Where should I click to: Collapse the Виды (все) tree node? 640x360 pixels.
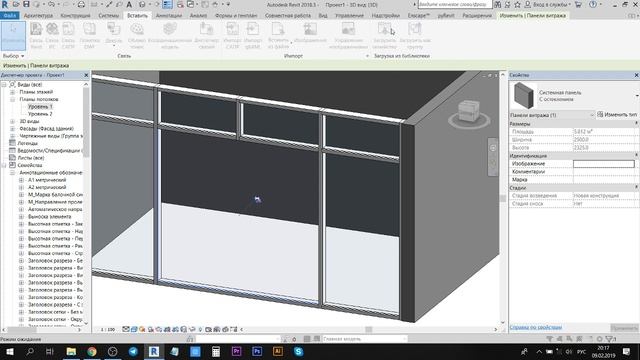point(4,84)
